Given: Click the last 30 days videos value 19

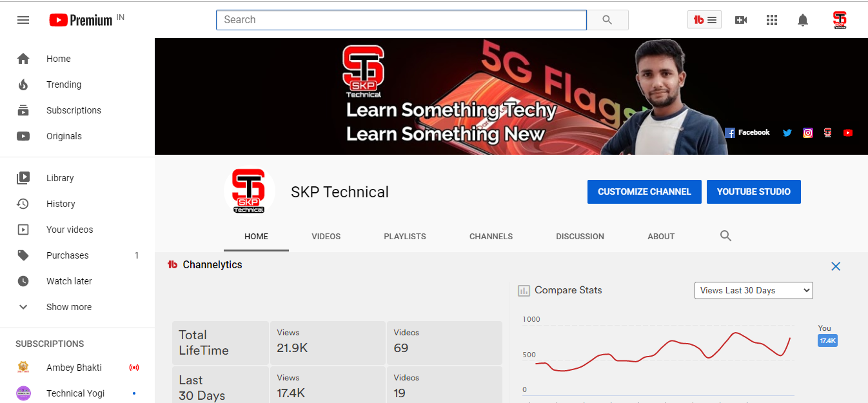Looking at the screenshot, I should click(x=400, y=393).
